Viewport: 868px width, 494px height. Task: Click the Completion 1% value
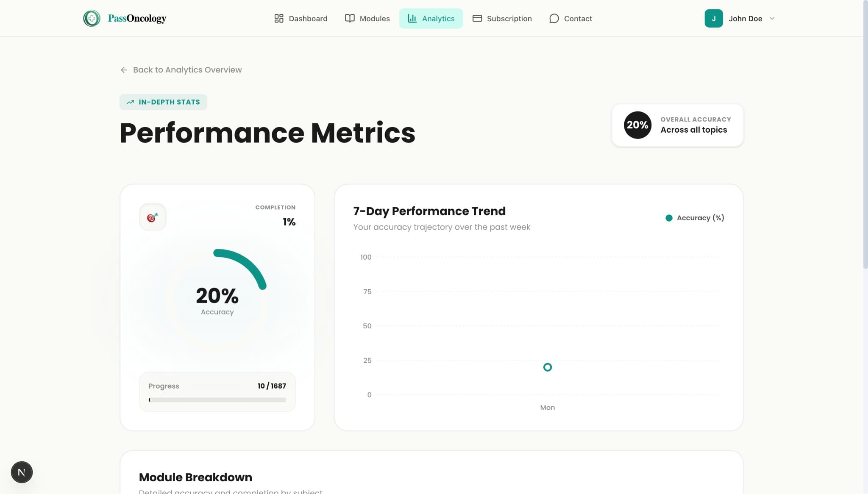pos(289,222)
